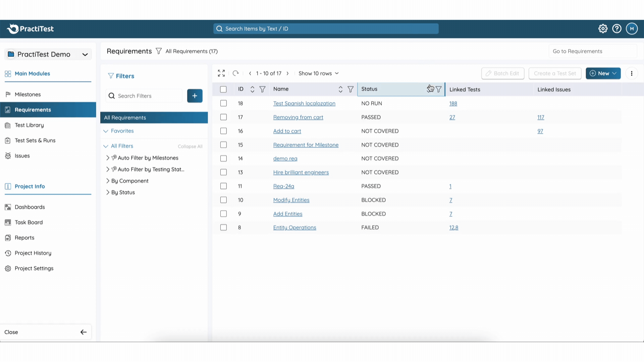
Task: Click the fullscreen expand table icon
Action: point(221,73)
